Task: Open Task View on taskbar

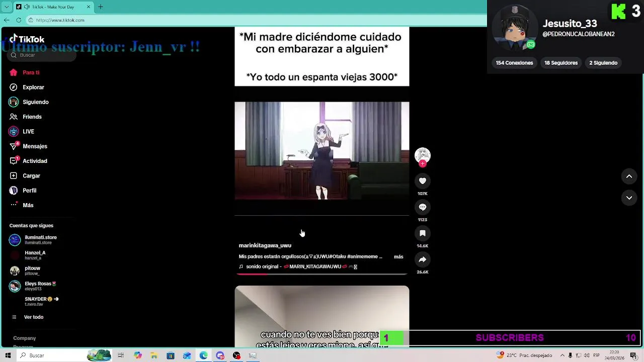Action: point(121,355)
